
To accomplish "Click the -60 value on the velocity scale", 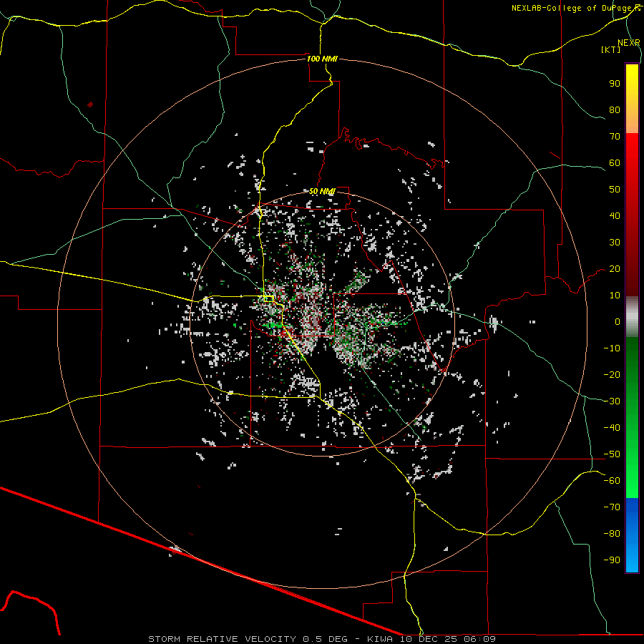I will [612, 481].
